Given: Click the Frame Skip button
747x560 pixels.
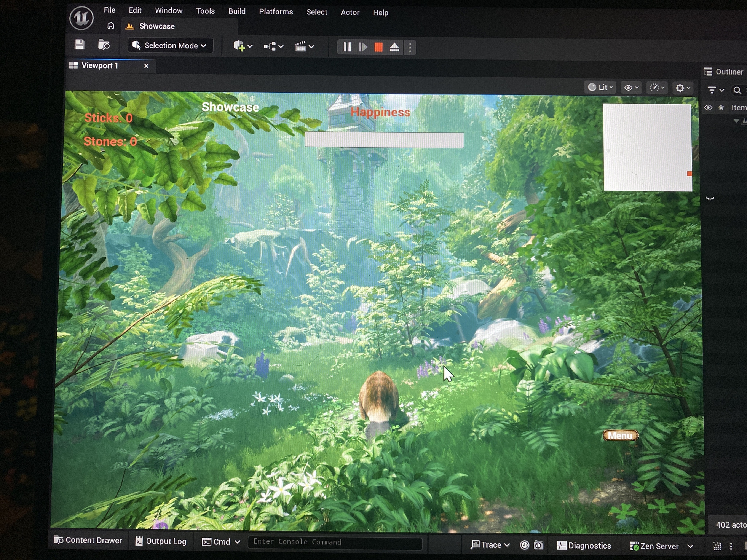Looking at the screenshot, I should [363, 47].
